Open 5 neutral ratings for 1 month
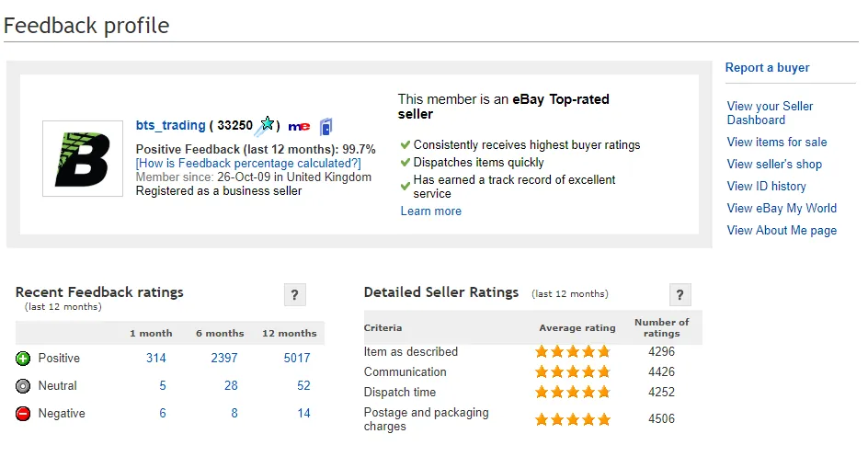This screenshot has width=868, height=468. coord(163,386)
